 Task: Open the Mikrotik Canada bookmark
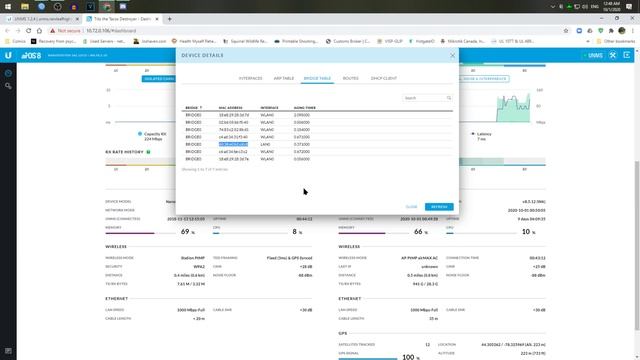(462, 41)
